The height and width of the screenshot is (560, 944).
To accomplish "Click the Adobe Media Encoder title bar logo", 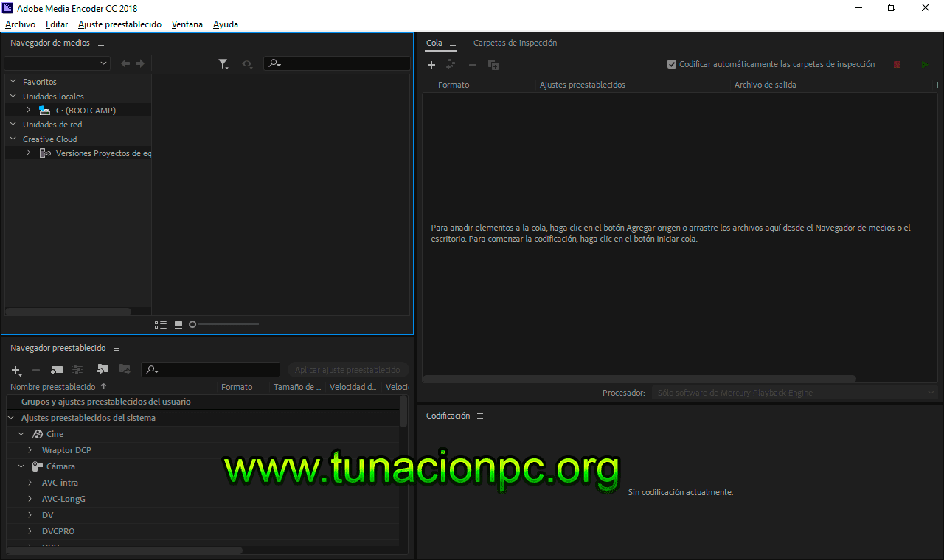I will click(x=8, y=8).
